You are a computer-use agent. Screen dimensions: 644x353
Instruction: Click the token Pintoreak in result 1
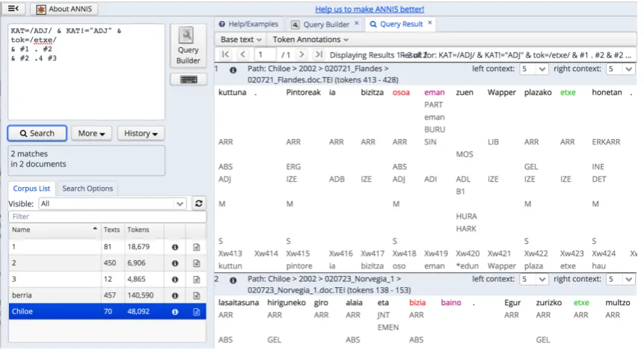303,92
